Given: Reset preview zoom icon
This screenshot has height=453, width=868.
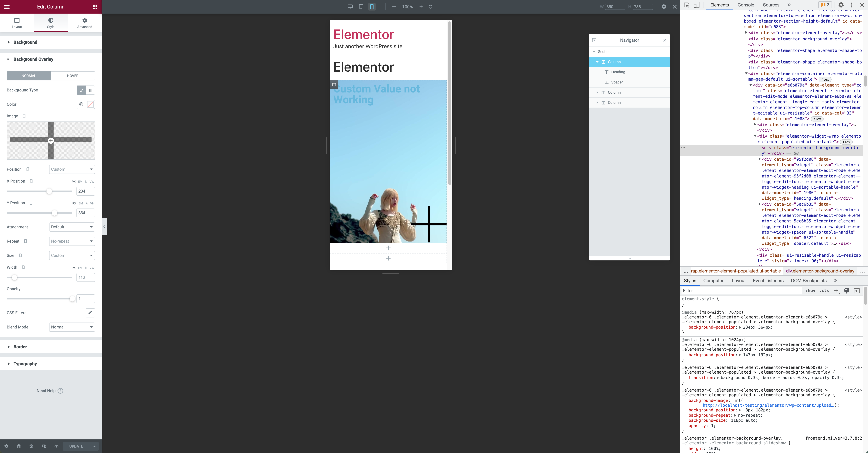Looking at the screenshot, I should pyautogui.click(x=430, y=7).
